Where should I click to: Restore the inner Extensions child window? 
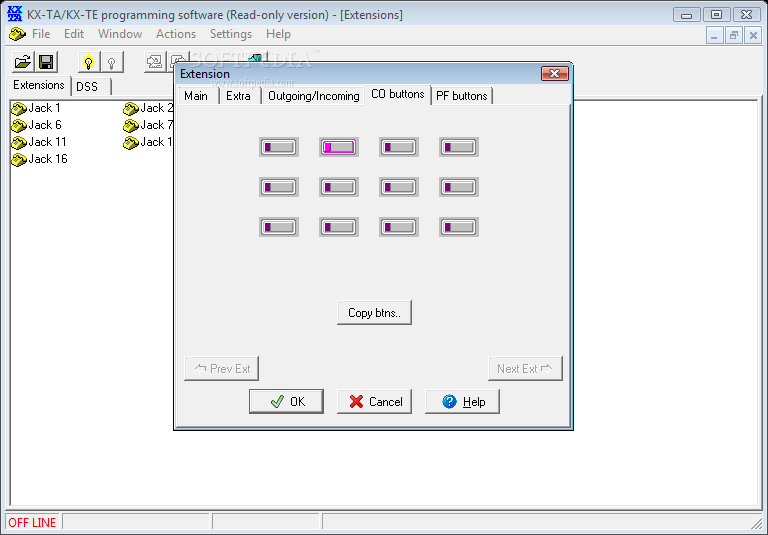coord(734,35)
